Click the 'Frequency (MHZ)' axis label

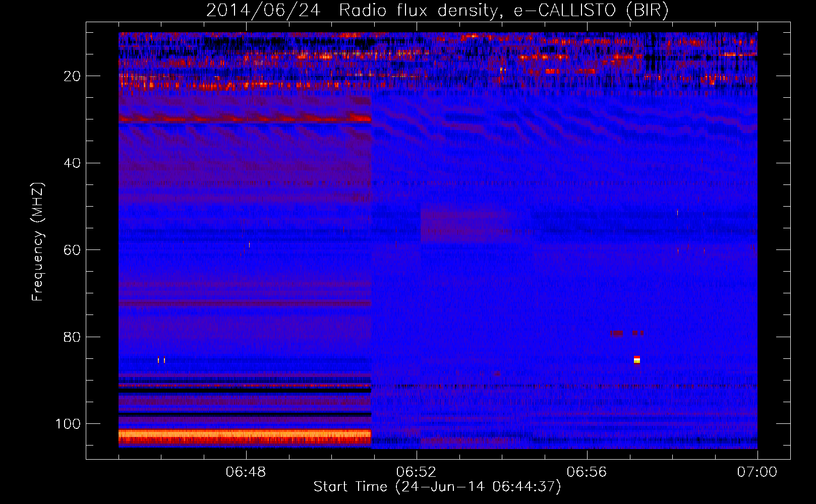[38, 241]
